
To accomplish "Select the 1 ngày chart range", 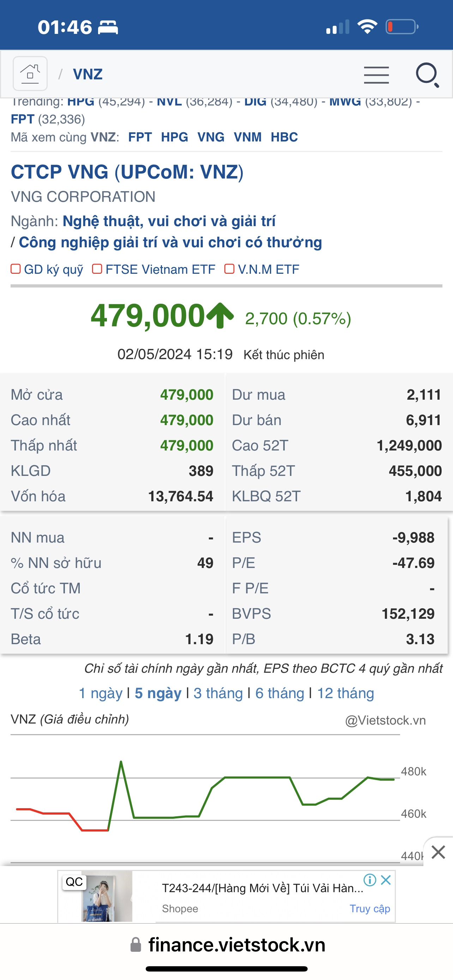I will 101,693.
